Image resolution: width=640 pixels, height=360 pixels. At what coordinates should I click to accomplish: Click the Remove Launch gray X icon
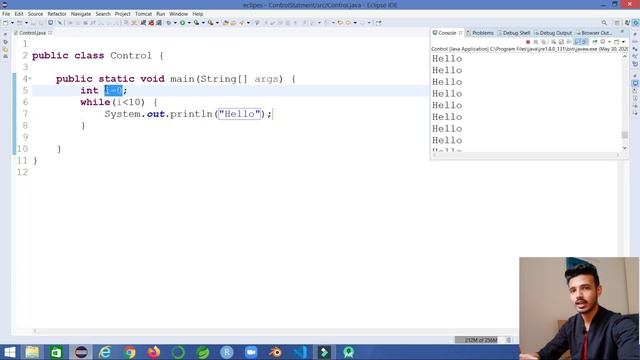(x=536, y=42)
